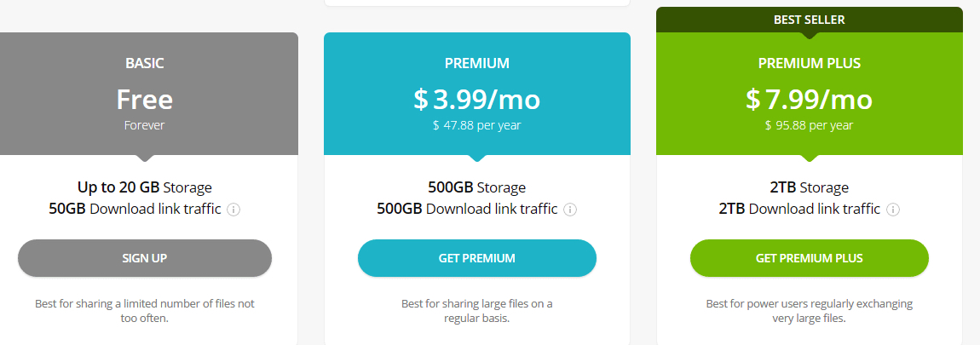Image resolution: width=980 pixels, height=345 pixels.
Task: Click the $47.88 per year text
Action: [476, 125]
